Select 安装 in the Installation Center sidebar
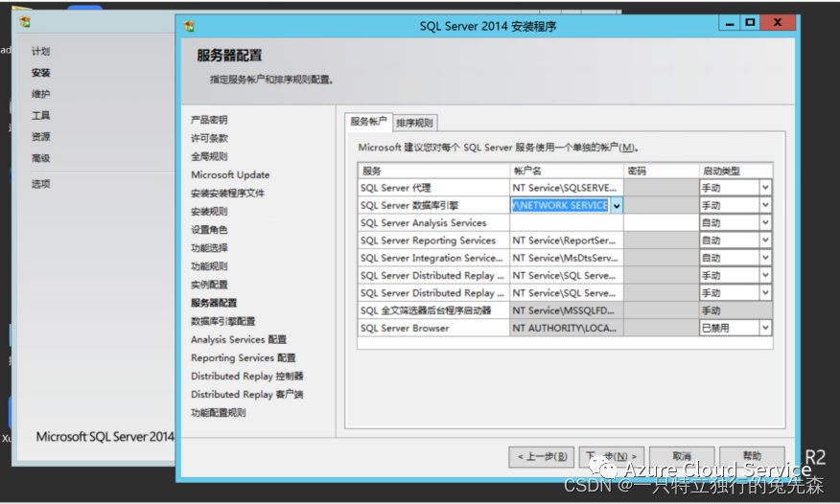The image size is (840, 504). pos(40,73)
